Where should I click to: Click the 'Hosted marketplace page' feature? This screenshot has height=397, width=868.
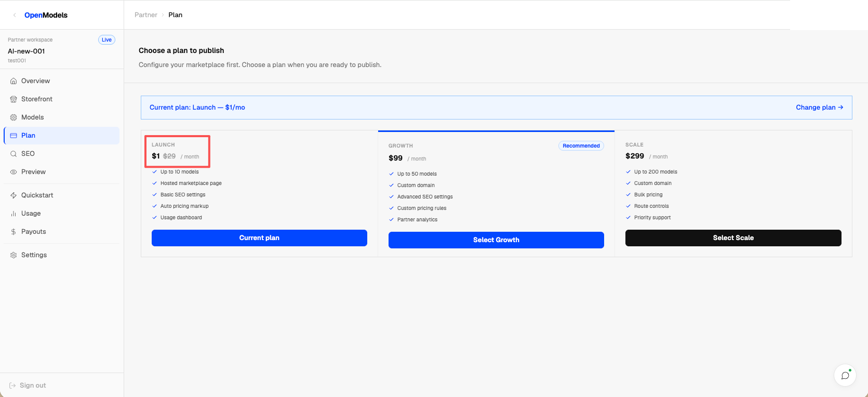191,183
